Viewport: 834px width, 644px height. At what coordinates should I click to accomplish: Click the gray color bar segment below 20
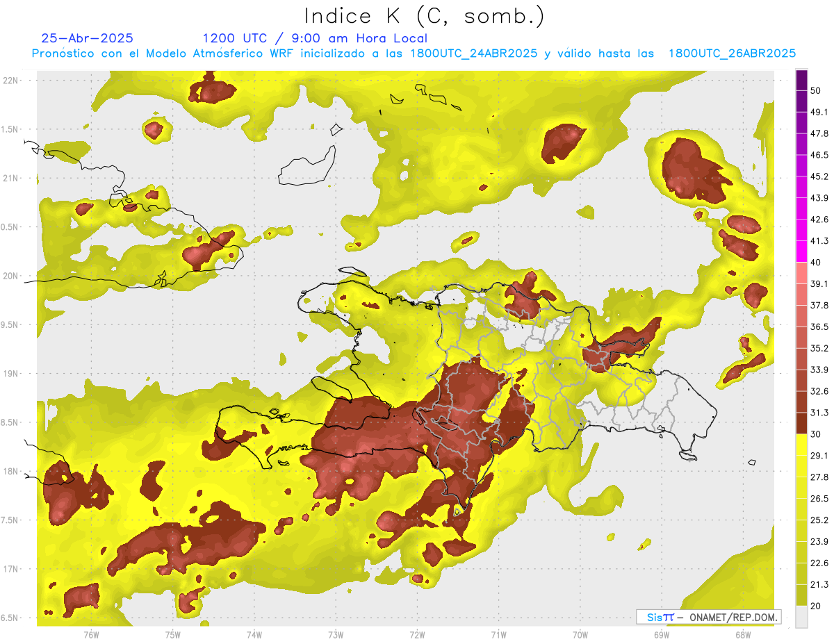point(801,617)
